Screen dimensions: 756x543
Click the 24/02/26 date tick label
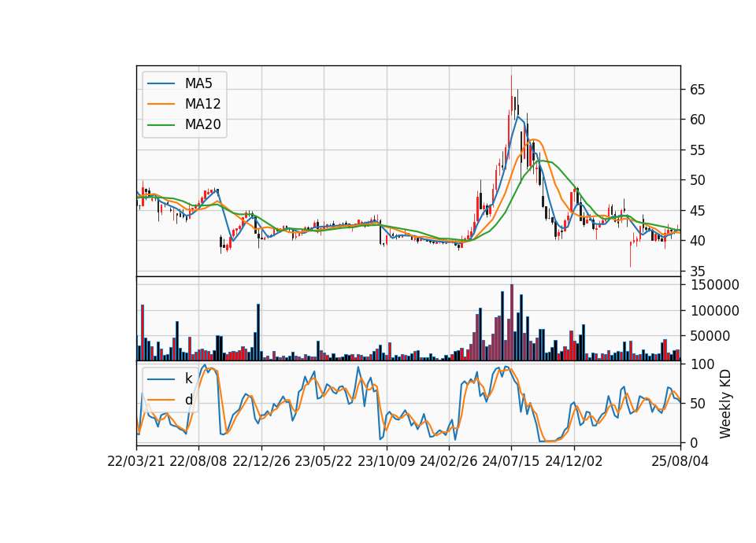(x=449, y=462)
